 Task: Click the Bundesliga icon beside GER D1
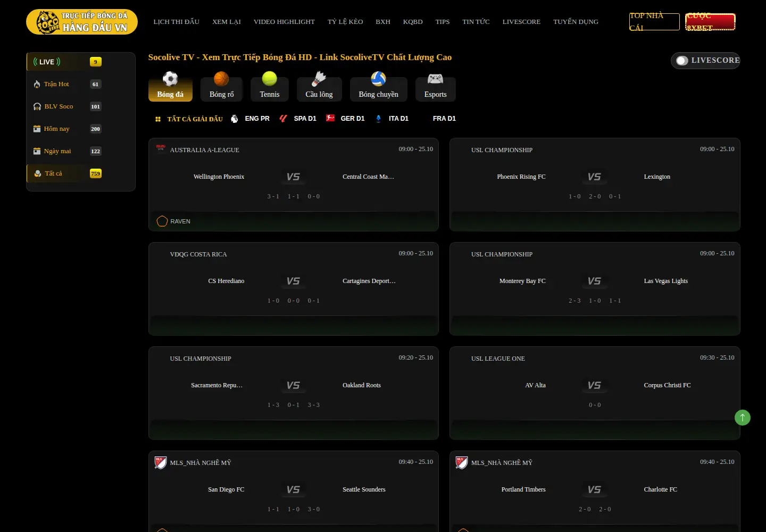pyautogui.click(x=330, y=118)
